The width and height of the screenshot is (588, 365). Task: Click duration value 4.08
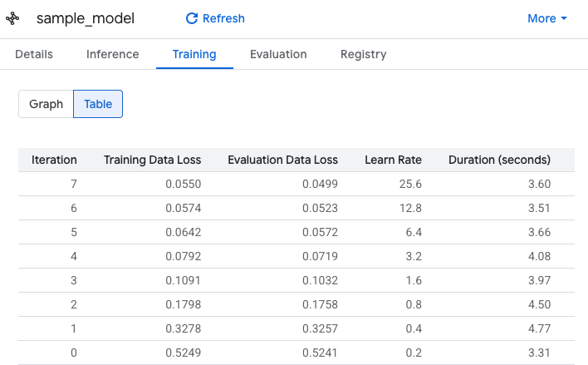point(539,256)
